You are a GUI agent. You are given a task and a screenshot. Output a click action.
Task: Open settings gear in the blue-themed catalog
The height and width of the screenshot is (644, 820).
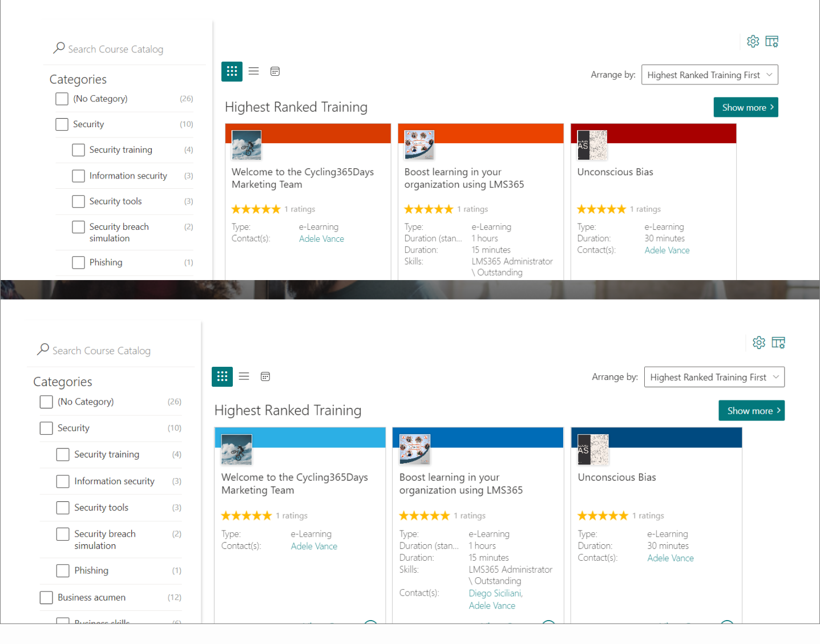759,342
